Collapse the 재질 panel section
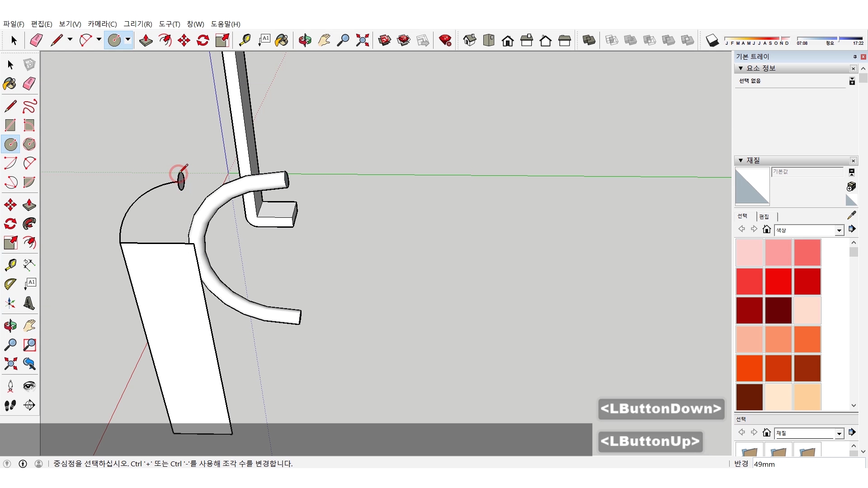868x488 pixels. 741,160
